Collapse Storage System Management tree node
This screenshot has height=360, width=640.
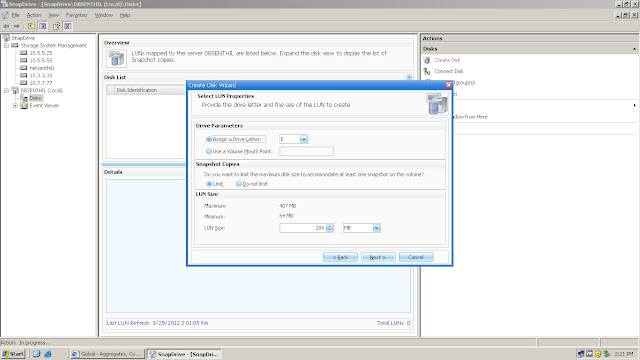click(x=7, y=45)
